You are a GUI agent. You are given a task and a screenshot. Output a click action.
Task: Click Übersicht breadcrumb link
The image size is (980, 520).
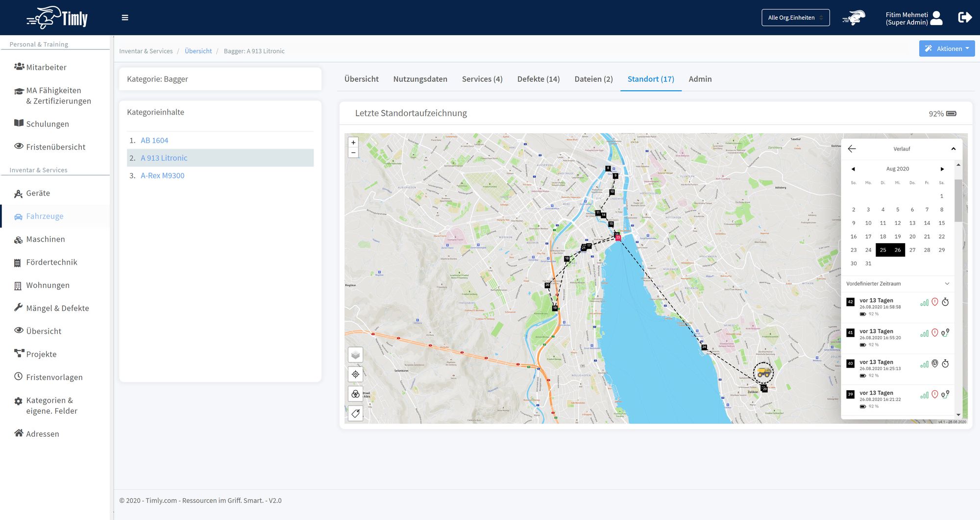coord(198,51)
